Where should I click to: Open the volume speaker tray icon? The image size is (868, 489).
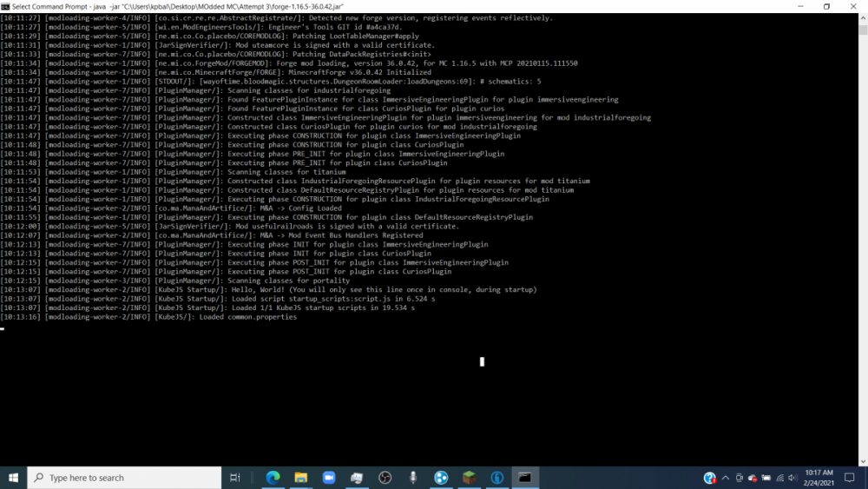[x=792, y=478]
